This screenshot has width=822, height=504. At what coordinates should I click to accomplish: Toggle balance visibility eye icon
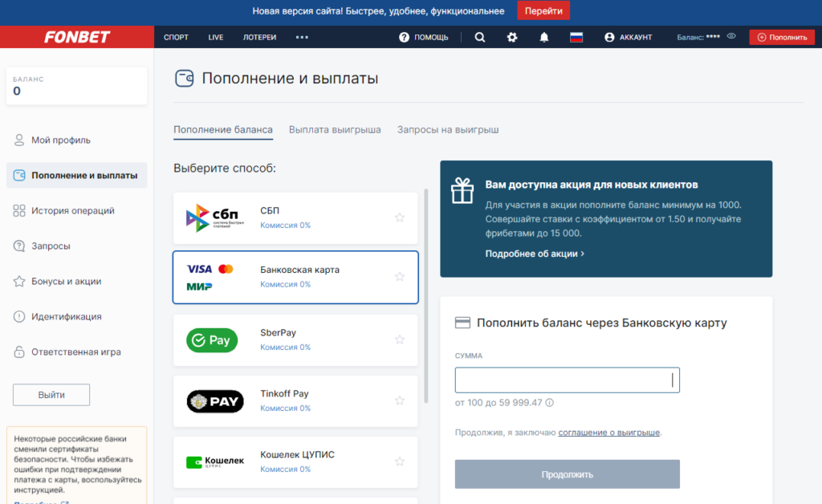click(x=731, y=36)
